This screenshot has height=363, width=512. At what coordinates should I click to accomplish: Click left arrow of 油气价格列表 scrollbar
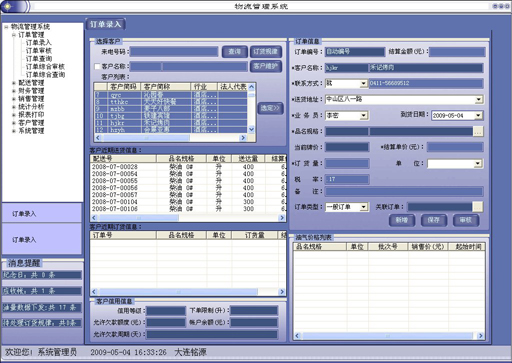(297, 336)
